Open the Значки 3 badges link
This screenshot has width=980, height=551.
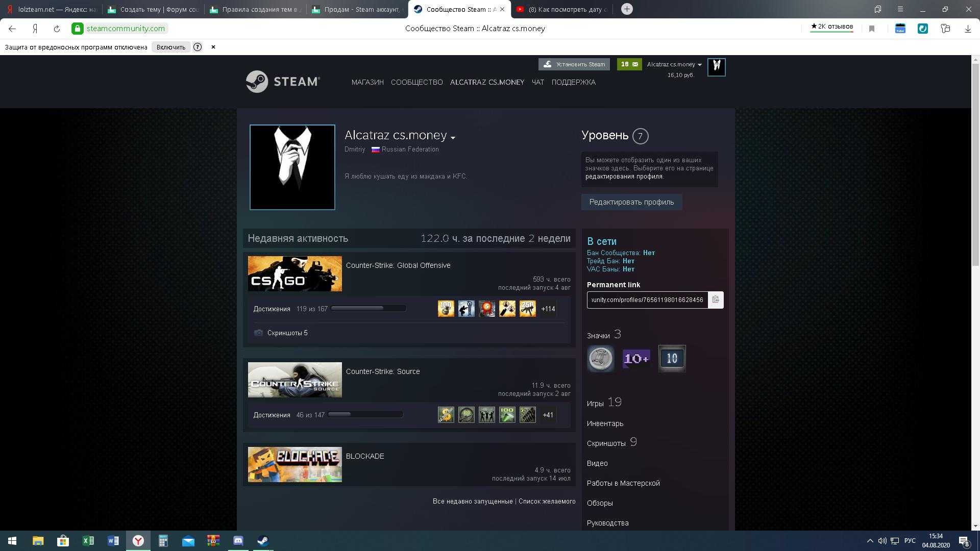tap(604, 335)
